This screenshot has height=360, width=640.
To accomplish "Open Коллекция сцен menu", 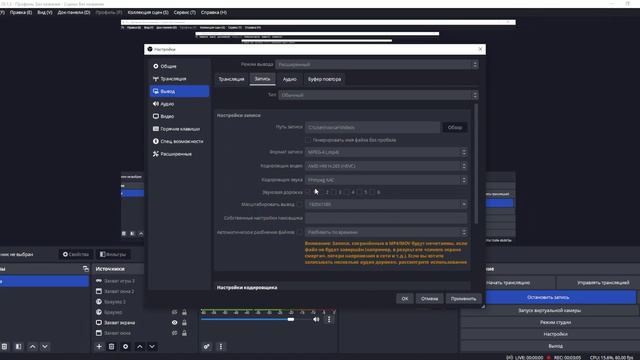I will [x=148, y=13].
